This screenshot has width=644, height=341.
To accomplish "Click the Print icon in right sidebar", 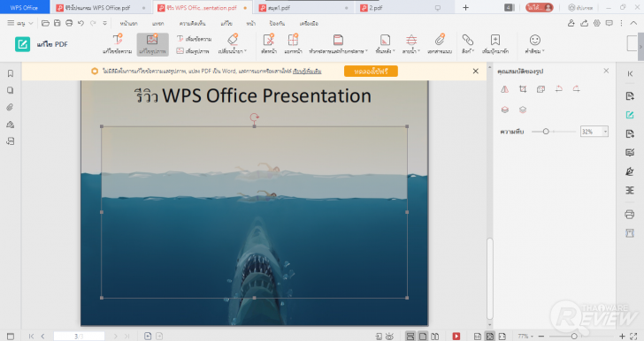I will pos(630,214).
